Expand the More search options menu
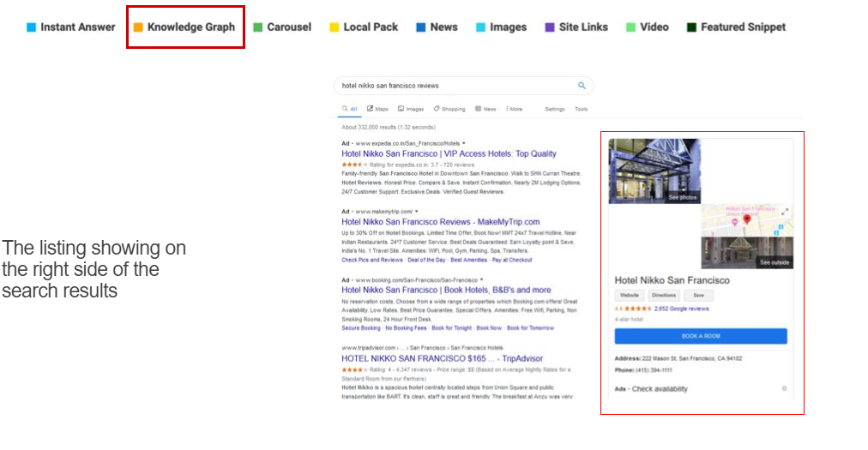 (x=514, y=109)
